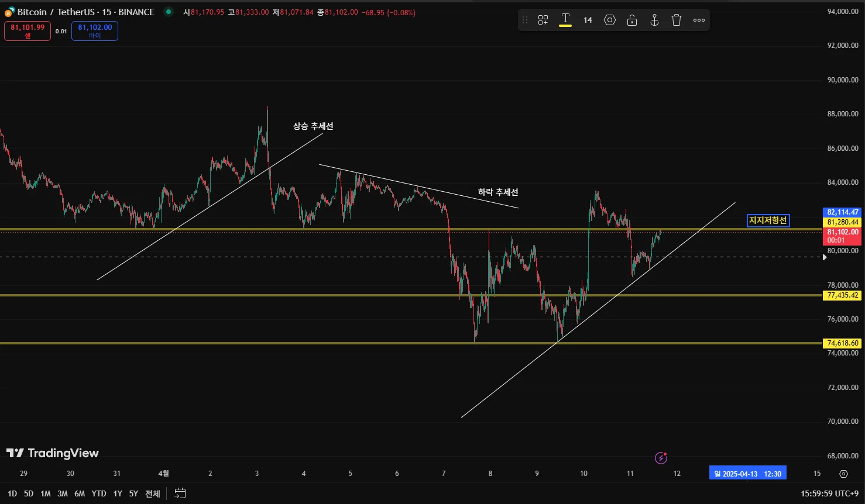865x504 pixels.
Task: Open the go-to-date calendar icon
Action: click(180, 493)
